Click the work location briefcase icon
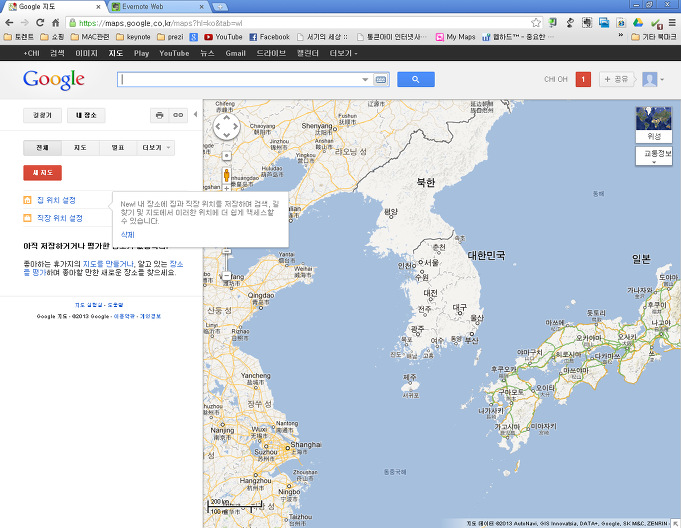The width and height of the screenshot is (681, 528). coord(27,218)
